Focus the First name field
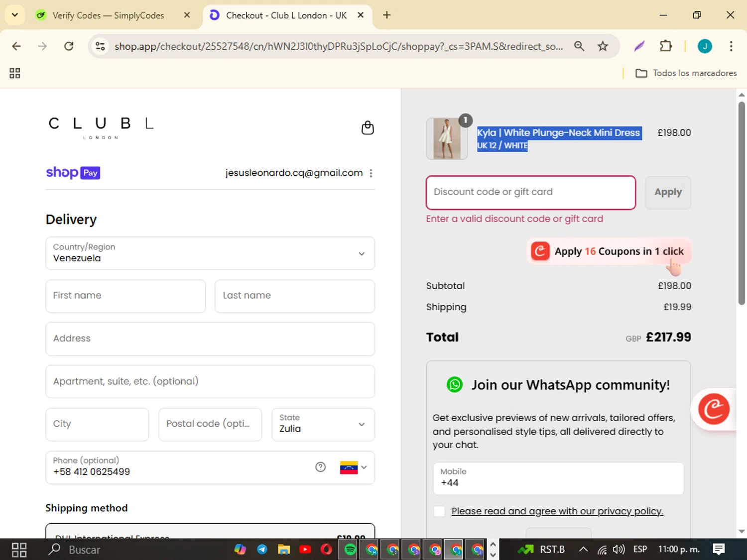This screenshot has width=747, height=560. click(x=125, y=296)
